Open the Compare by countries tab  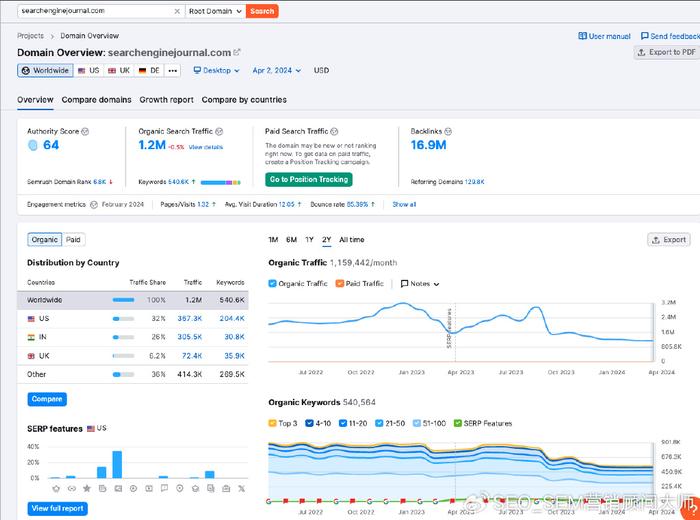[244, 100]
